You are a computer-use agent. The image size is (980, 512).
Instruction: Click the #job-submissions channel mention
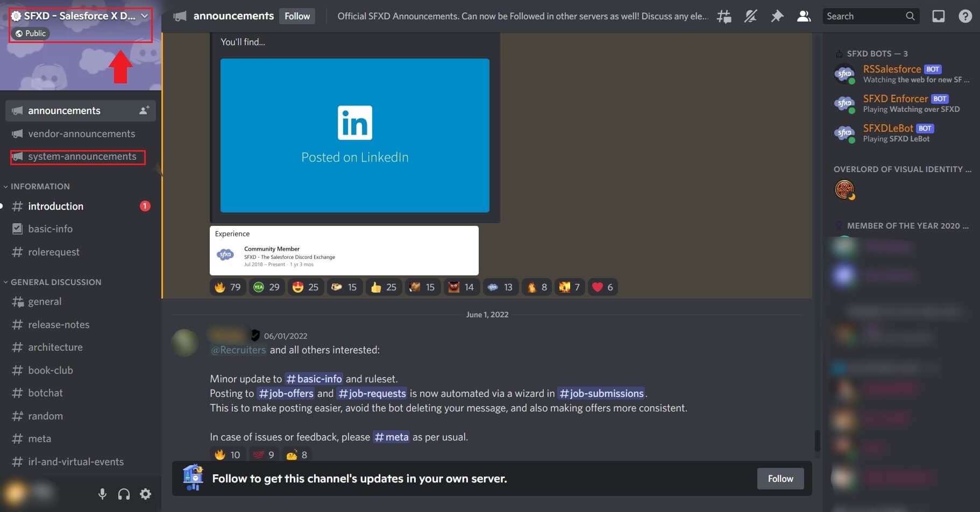pyautogui.click(x=601, y=393)
